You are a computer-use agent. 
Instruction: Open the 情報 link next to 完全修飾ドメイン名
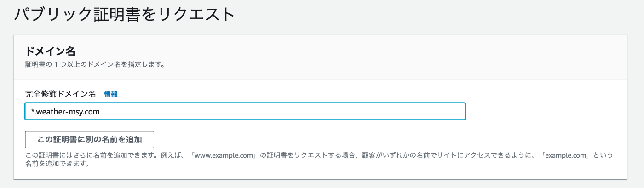[x=111, y=94]
